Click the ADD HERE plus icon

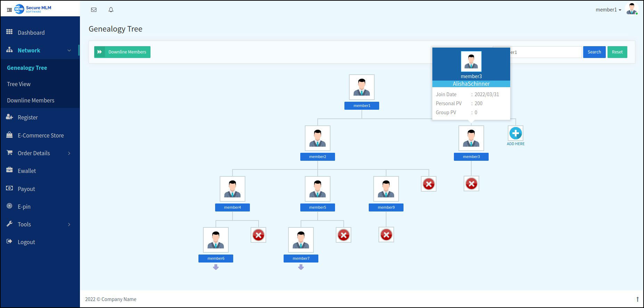pos(515,133)
